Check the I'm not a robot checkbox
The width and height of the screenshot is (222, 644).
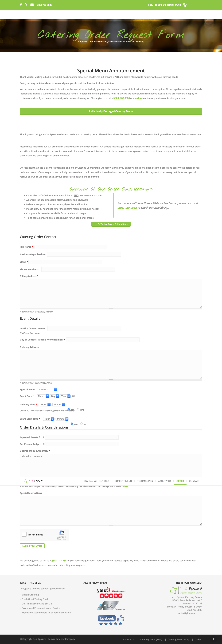point(24,534)
